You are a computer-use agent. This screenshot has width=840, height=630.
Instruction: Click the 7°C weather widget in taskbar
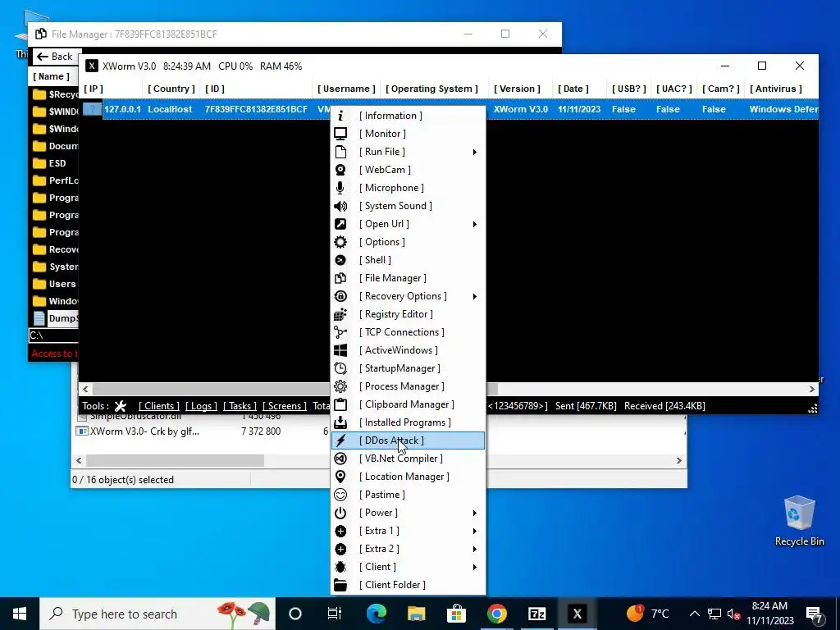coord(648,614)
